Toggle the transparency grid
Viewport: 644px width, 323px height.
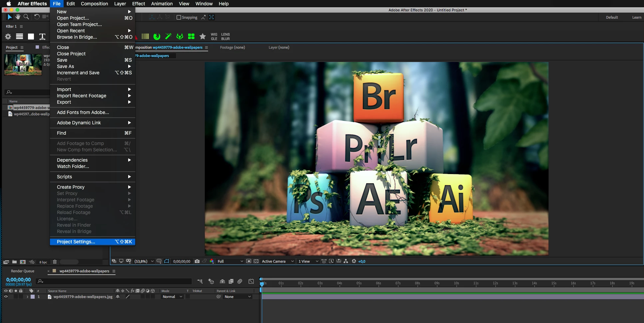256,261
